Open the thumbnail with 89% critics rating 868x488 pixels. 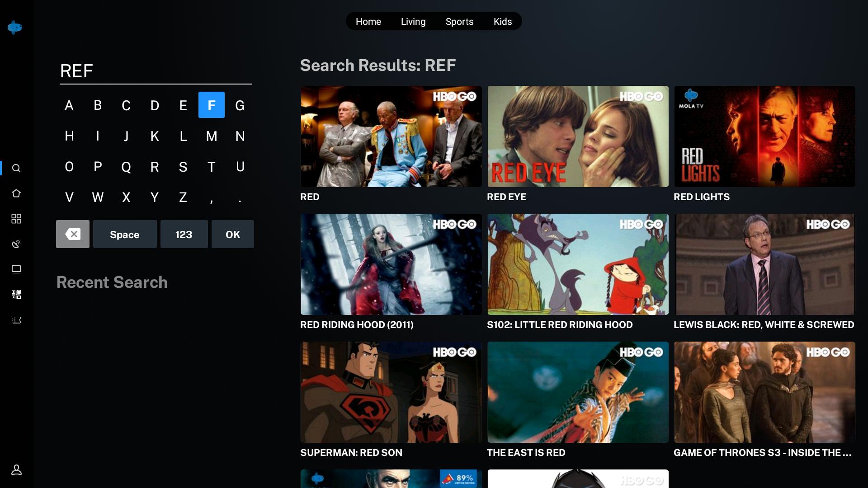(x=391, y=479)
